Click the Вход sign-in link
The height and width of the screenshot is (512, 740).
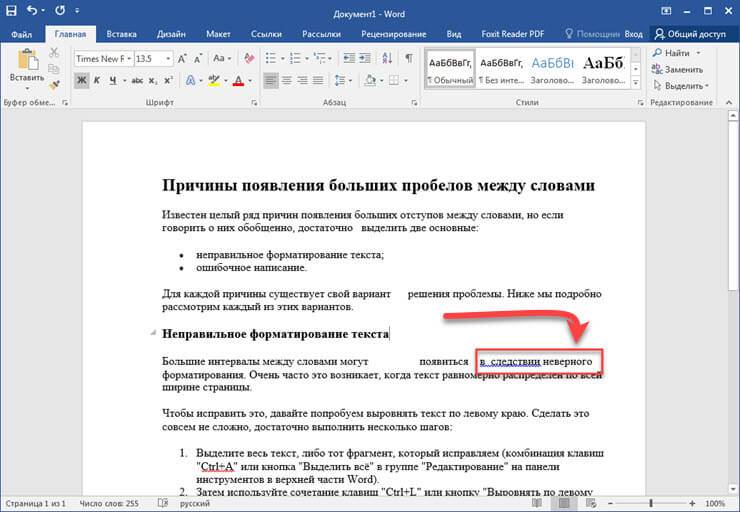coord(633,34)
